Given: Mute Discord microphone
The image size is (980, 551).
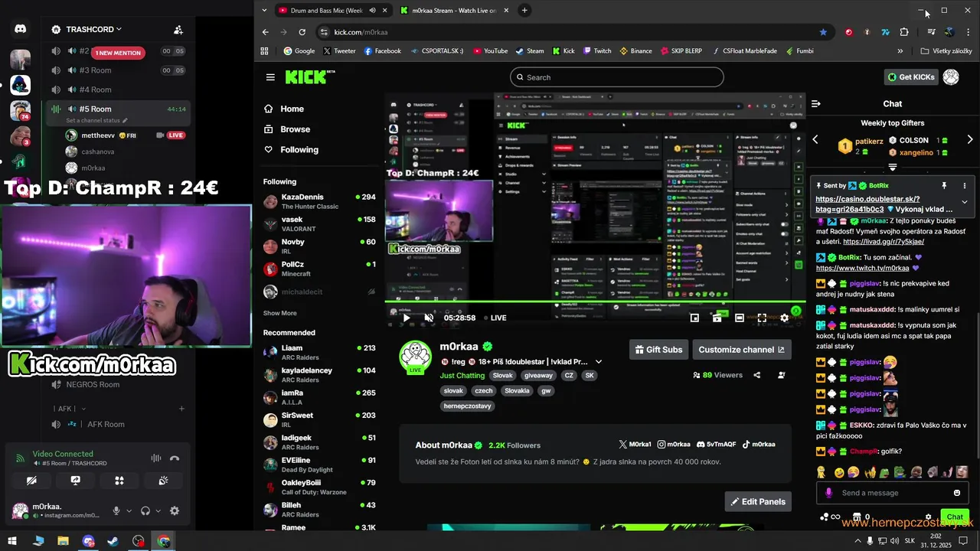Looking at the screenshot, I should 116,511.
